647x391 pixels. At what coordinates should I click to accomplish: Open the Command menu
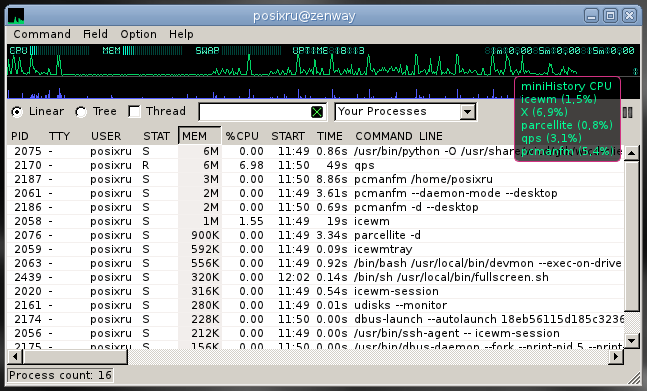point(42,34)
